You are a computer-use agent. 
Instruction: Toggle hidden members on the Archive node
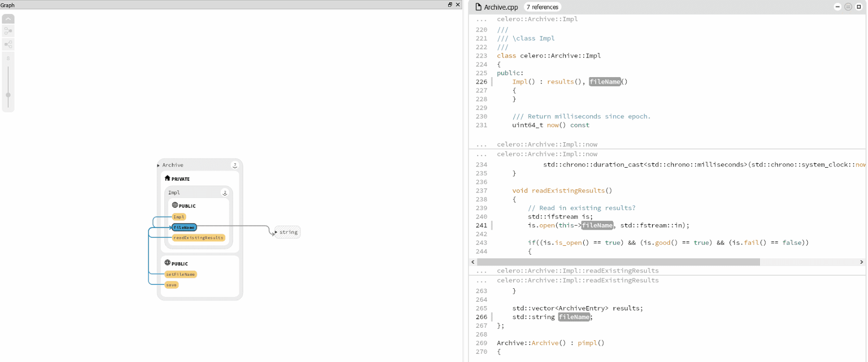tap(235, 165)
